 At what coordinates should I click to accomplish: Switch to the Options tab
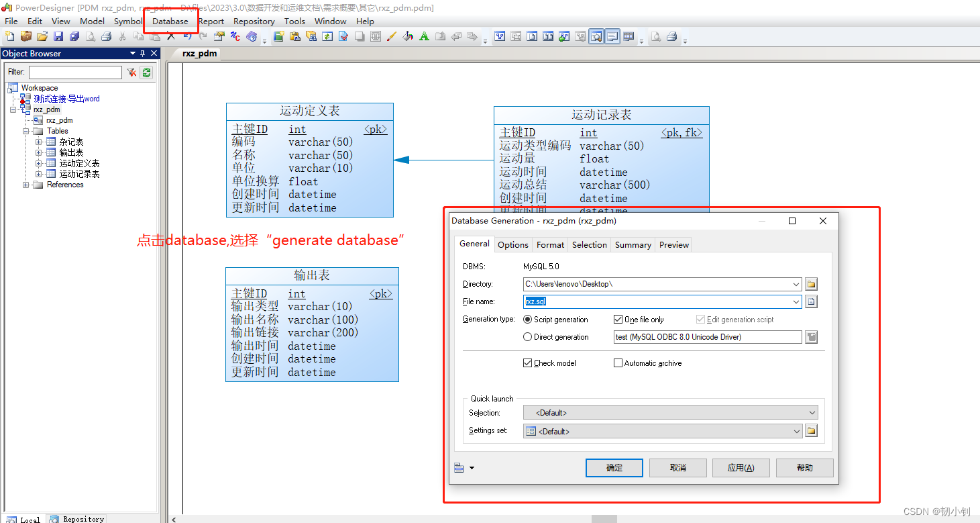click(513, 245)
